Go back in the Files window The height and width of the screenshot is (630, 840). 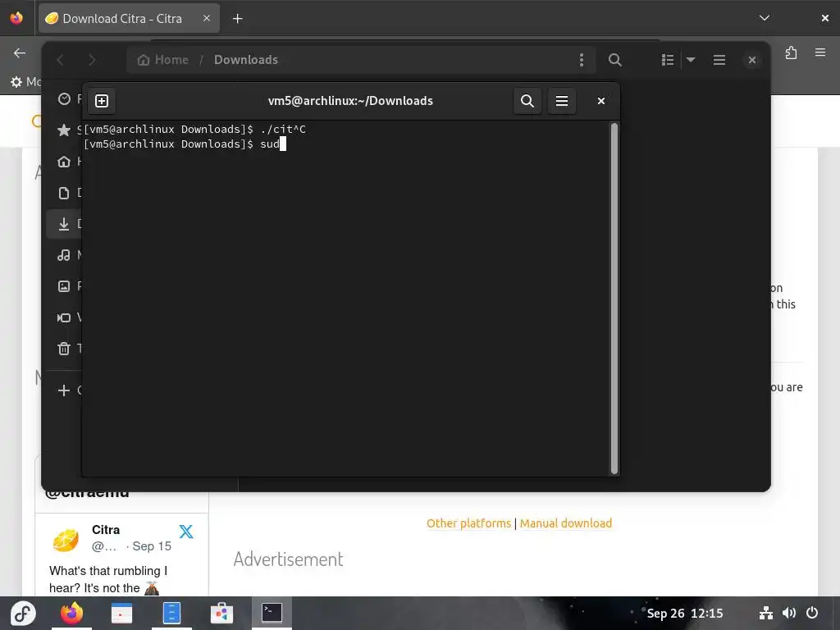61,60
